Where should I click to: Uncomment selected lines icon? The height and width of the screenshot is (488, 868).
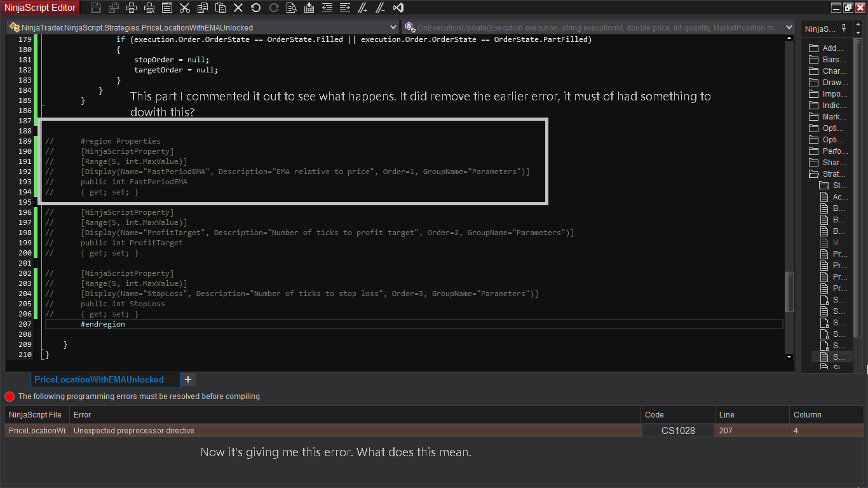click(x=381, y=8)
